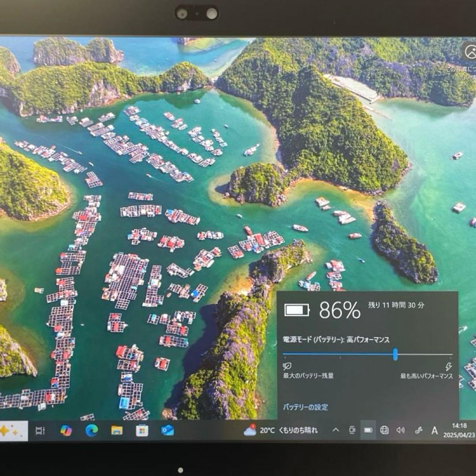The height and width of the screenshot is (476, 476).
Task: Click the sparkle search highlights icon
Action: pos(10,431)
